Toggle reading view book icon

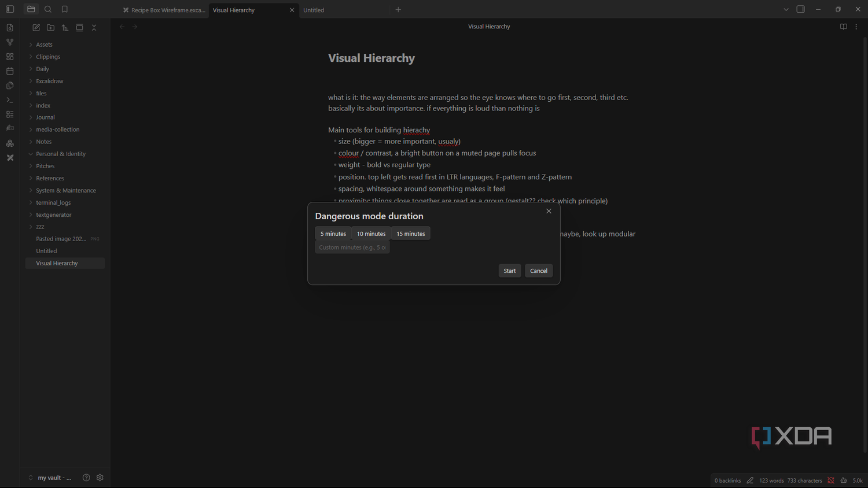(843, 27)
